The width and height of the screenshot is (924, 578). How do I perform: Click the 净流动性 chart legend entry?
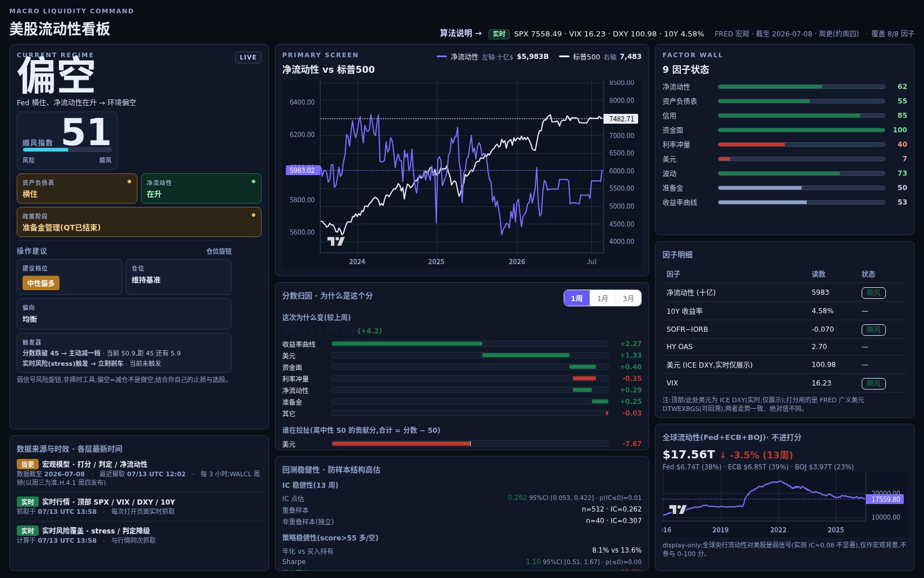pos(493,57)
